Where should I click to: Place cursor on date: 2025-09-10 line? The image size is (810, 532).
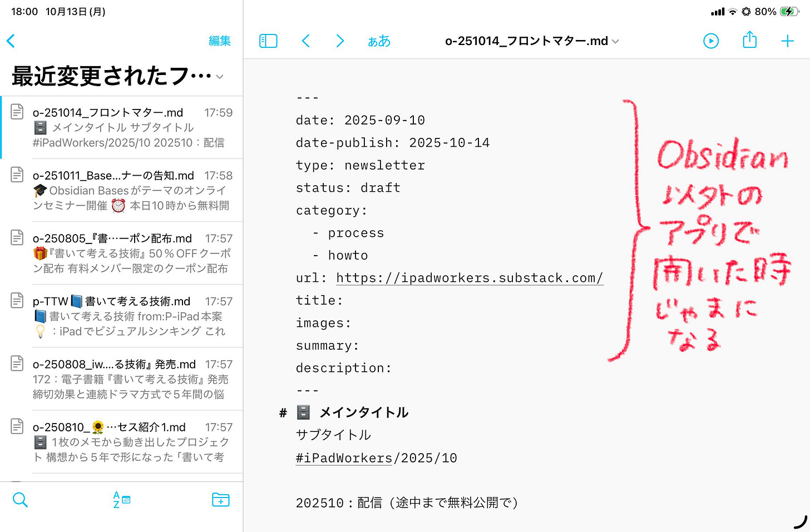pos(360,120)
